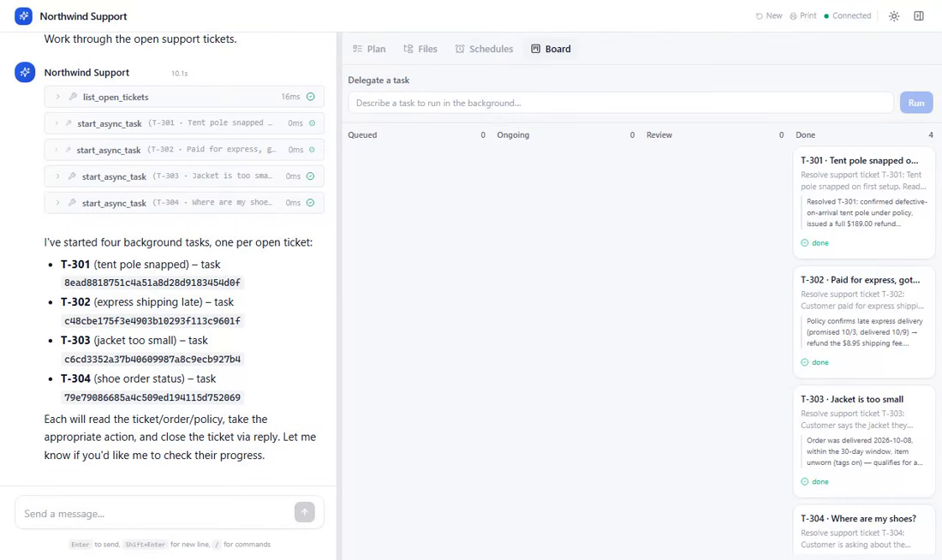Click the Run button for delegated task
Screen dimensions: 942x560
pos(916,103)
